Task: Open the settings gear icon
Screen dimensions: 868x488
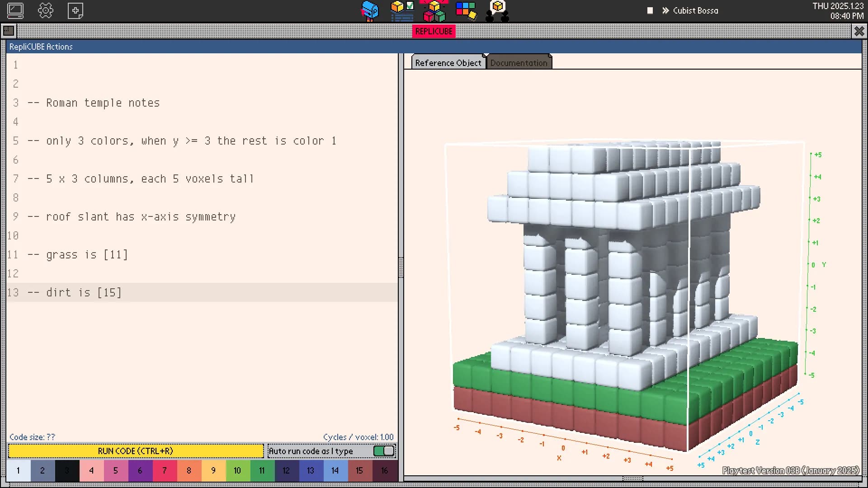Action: point(46,10)
